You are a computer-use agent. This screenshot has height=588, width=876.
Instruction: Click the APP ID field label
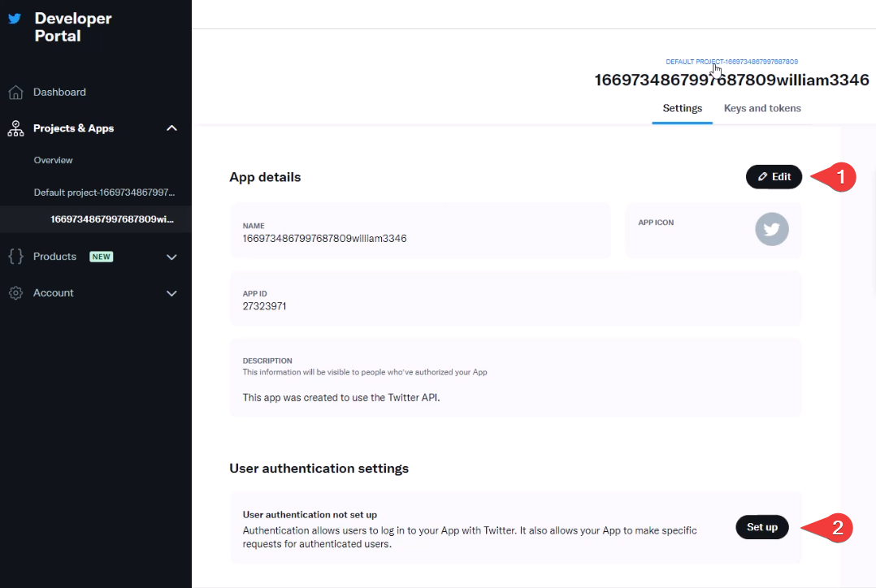pos(255,294)
